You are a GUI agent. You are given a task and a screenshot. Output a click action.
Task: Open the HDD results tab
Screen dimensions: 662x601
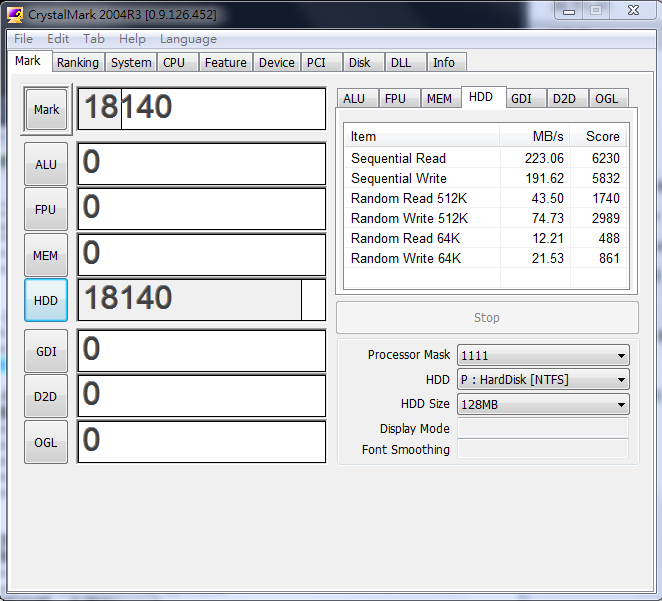coord(483,97)
